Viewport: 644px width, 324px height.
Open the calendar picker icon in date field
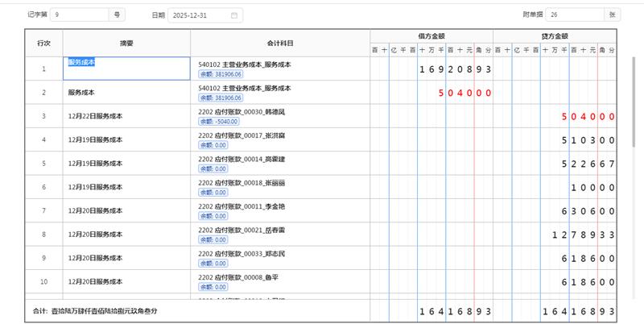click(x=234, y=15)
